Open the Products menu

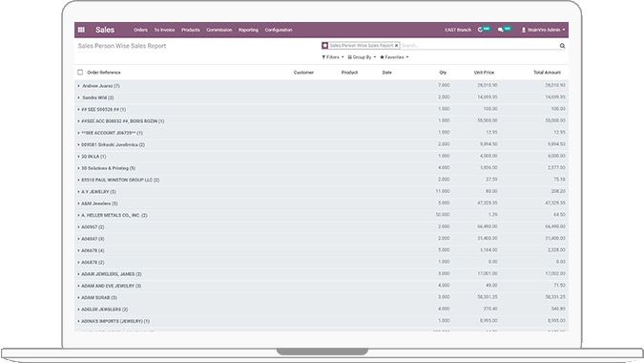tap(191, 30)
